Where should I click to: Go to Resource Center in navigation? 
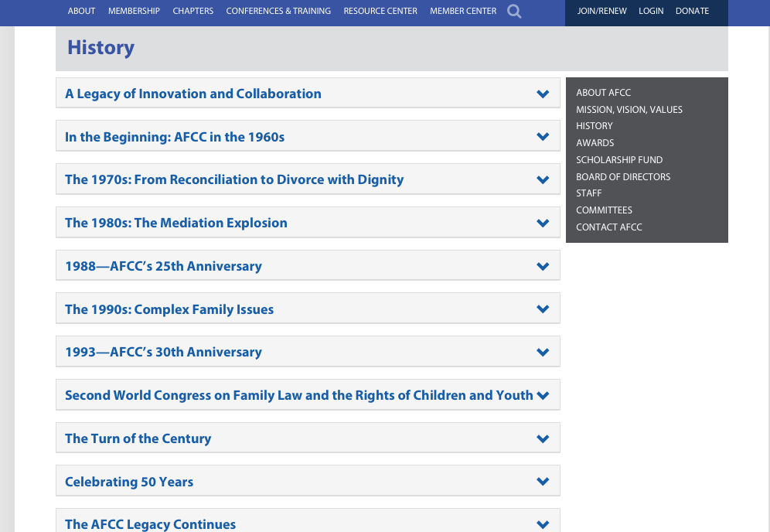[x=380, y=11]
